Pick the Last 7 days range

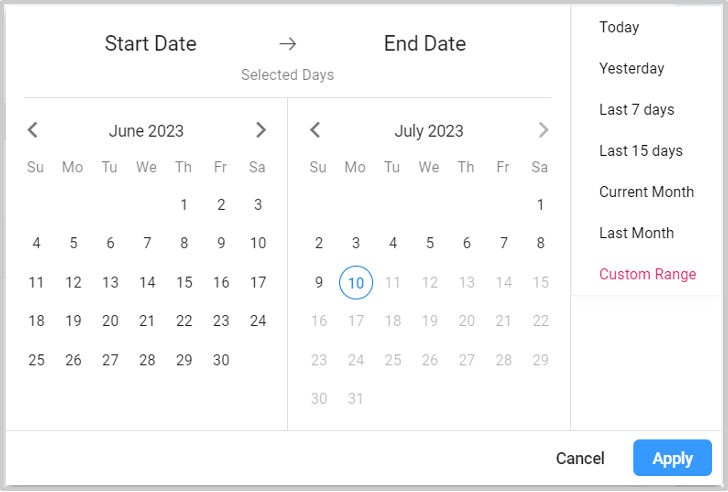pos(636,110)
